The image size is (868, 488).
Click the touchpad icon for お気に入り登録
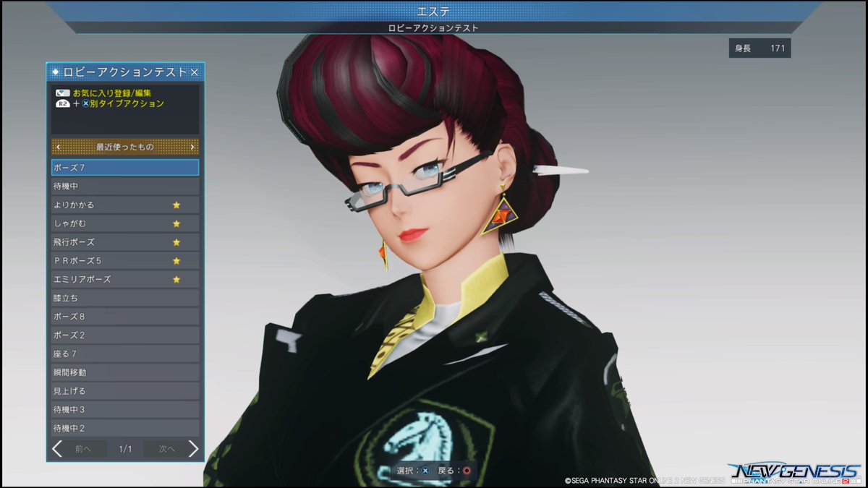click(62, 93)
